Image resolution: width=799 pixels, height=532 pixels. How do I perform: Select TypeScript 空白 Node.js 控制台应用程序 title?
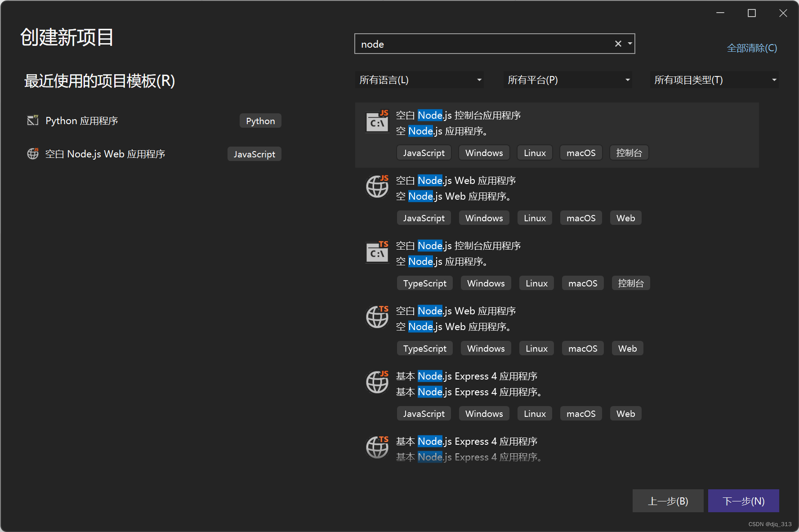[458, 246]
